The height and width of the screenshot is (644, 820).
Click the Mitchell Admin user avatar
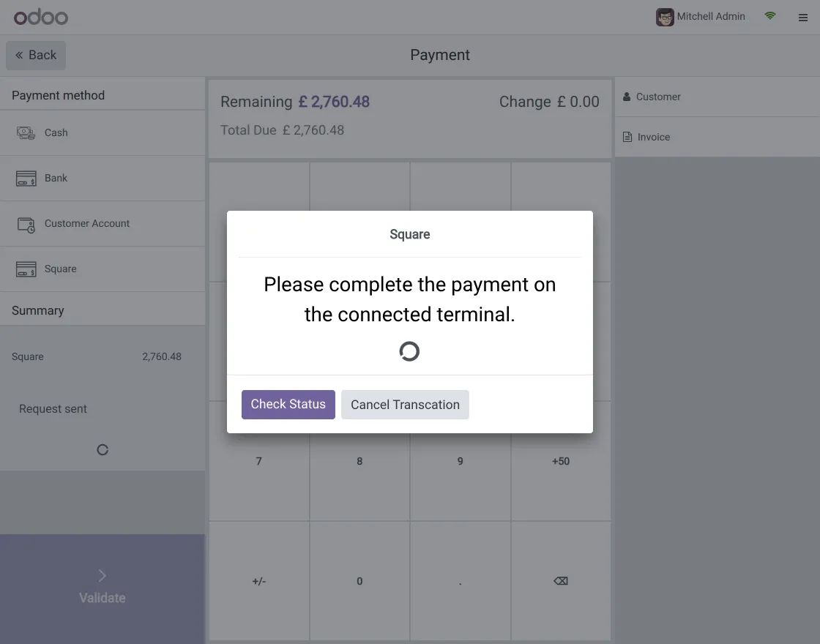pyautogui.click(x=664, y=16)
